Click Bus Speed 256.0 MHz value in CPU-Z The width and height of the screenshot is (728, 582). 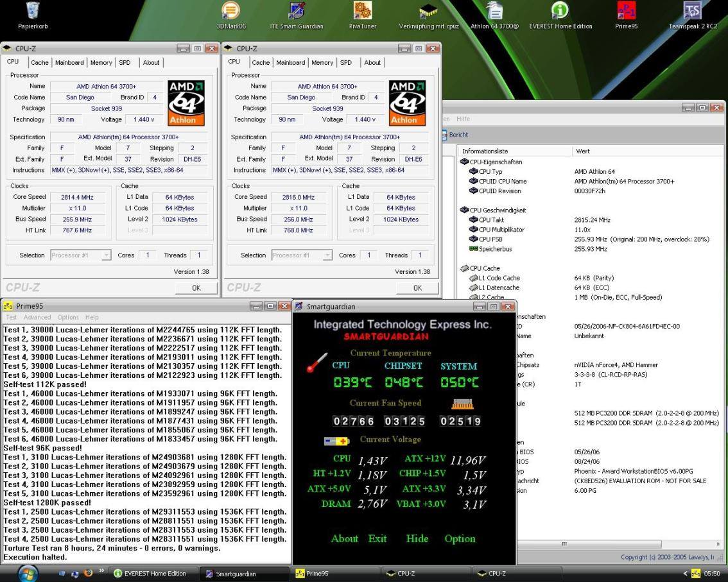pyautogui.click(x=299, y=219)
